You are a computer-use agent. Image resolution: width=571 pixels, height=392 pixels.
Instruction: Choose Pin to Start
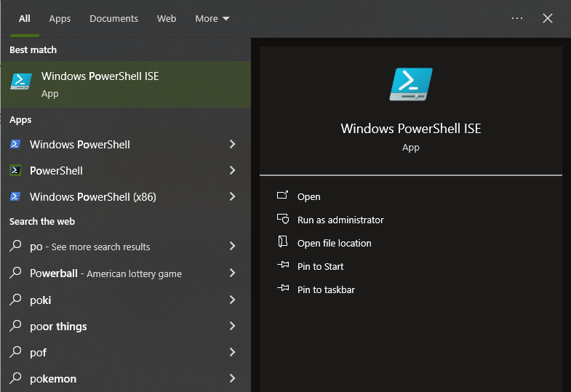[321, 267]
